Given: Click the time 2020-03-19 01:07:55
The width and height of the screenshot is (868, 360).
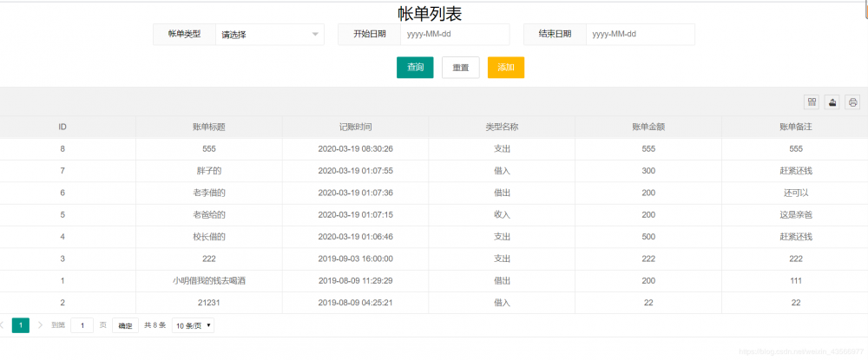Looking at the screenshot, I should [x=355, y=171].
